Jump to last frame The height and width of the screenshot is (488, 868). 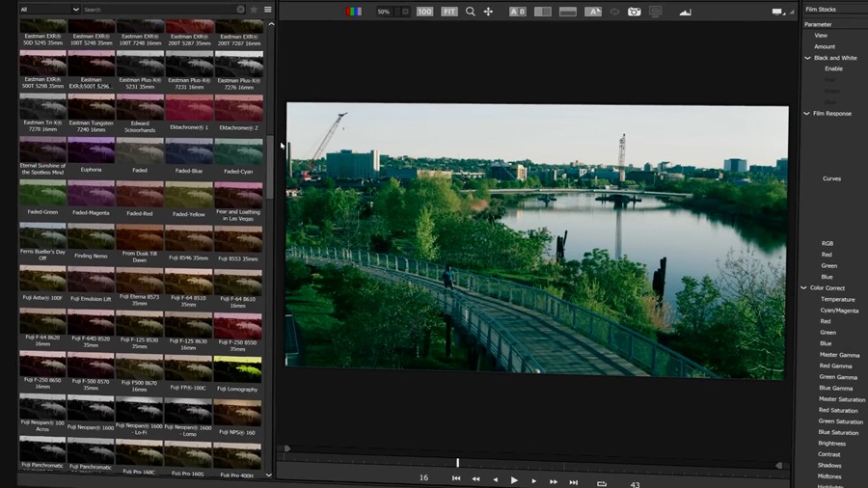574,482
